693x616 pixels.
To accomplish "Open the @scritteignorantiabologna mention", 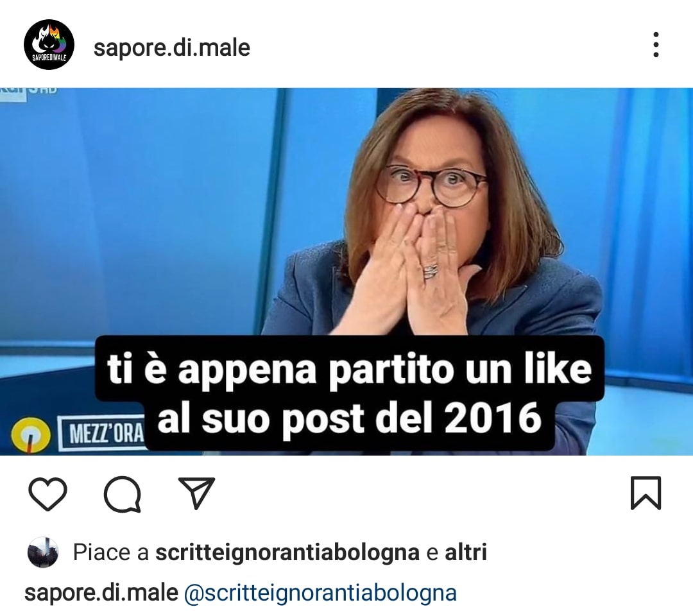I will tap(320, 593).
